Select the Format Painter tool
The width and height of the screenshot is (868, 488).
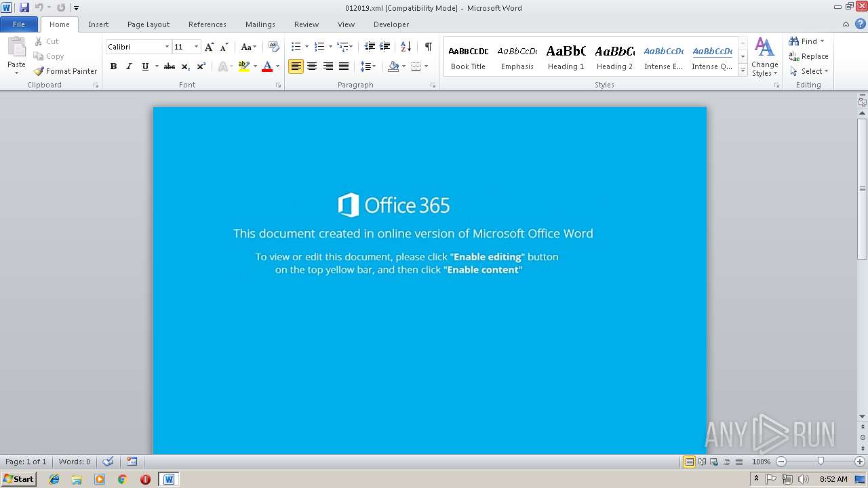click(x=65, y=71)
